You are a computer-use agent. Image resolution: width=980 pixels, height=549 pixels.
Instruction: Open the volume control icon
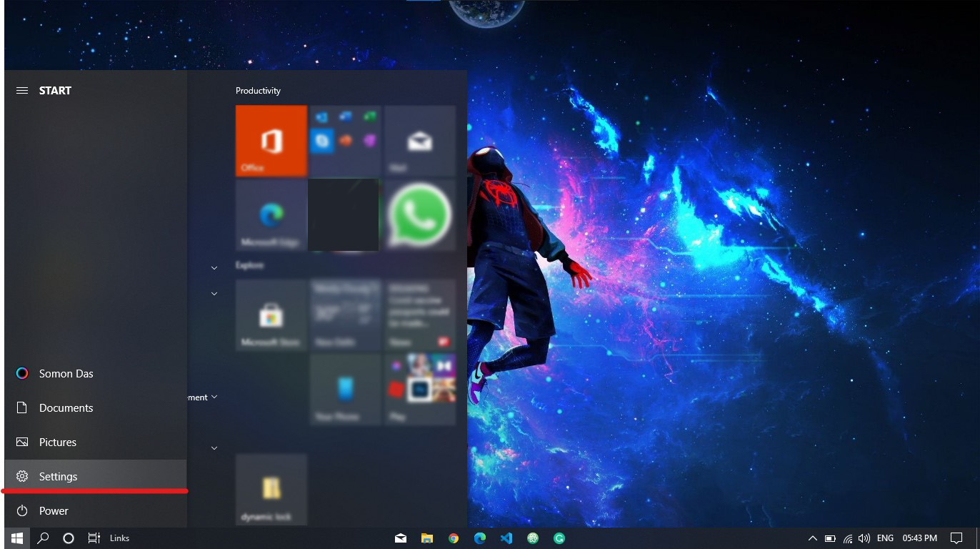(x=864, y=538)
